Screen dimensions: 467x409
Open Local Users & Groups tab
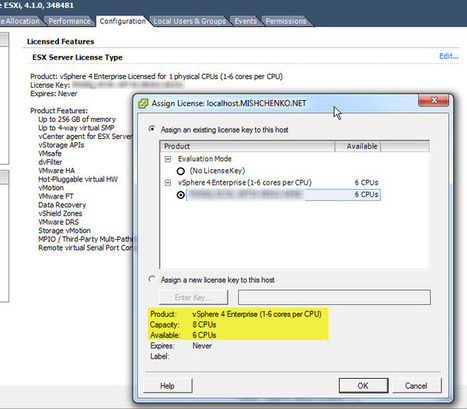189,21
